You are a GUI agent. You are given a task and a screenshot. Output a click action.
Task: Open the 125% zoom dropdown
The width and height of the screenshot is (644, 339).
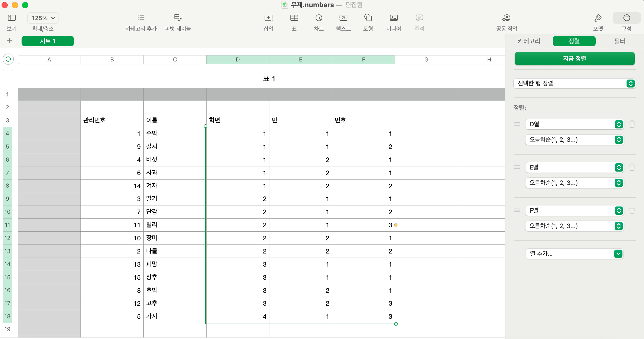(x=43, y=18)
